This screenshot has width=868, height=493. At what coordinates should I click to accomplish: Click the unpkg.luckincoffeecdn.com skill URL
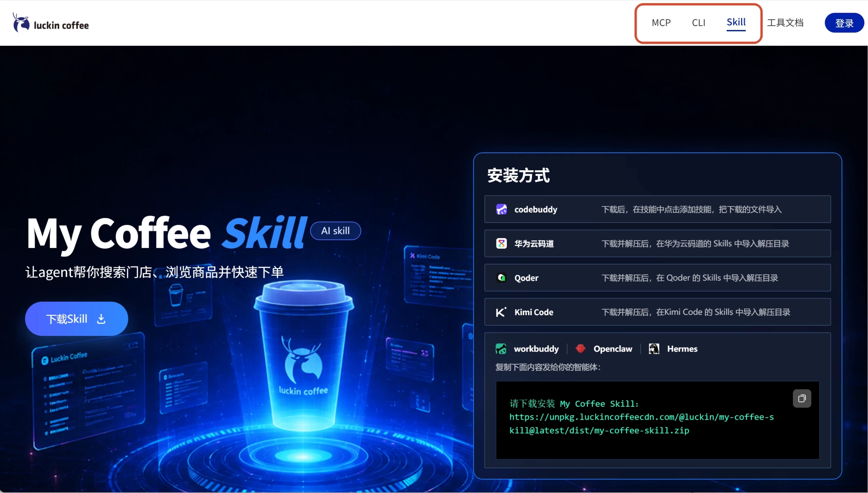click(x=641, y=424)
